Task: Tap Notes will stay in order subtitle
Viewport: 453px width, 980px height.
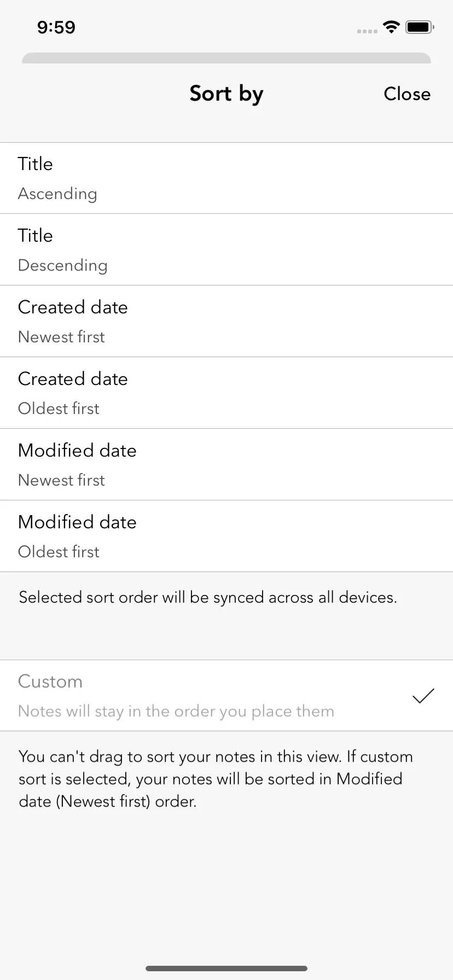Action: [x=176, y=711]
